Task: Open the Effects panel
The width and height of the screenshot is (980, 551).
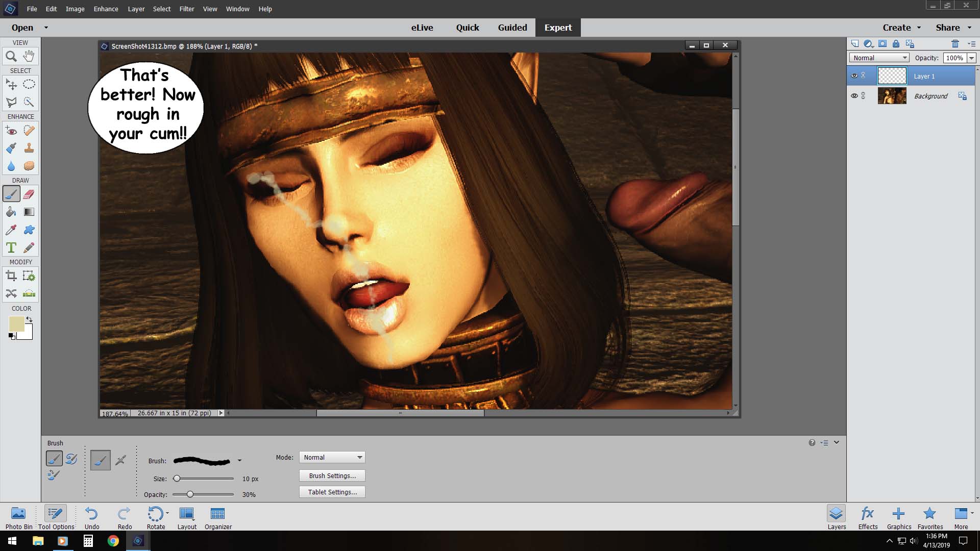Action: [x=868, y=517]
